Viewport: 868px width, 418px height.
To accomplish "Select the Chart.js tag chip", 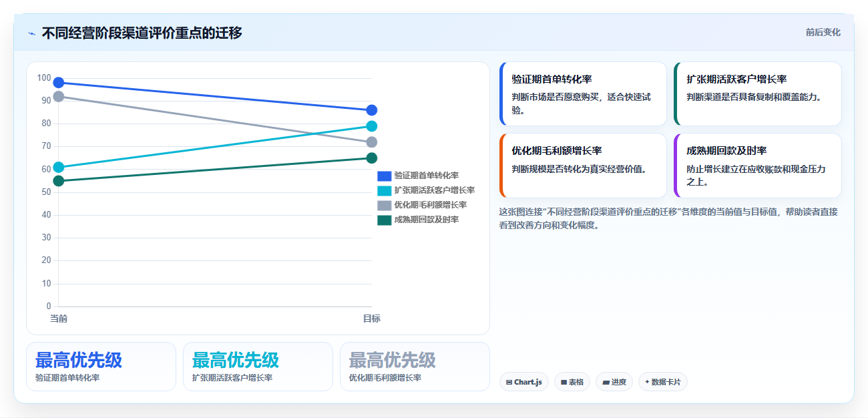I will 524,382.
